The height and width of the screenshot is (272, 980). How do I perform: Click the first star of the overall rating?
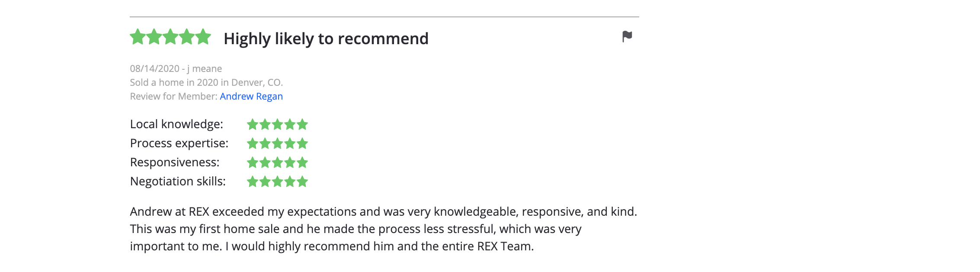pyautogui.click(x=138, y=37)
